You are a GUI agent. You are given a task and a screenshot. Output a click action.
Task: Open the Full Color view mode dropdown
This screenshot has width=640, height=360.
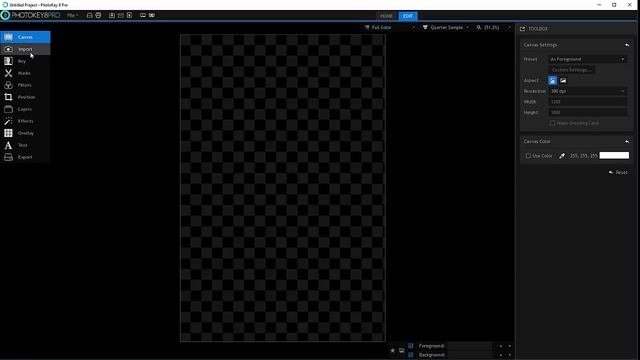point(389,27)
